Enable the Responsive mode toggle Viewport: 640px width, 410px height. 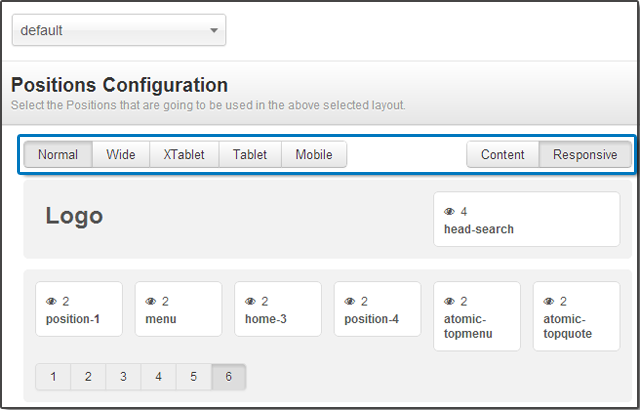[585, 155]
